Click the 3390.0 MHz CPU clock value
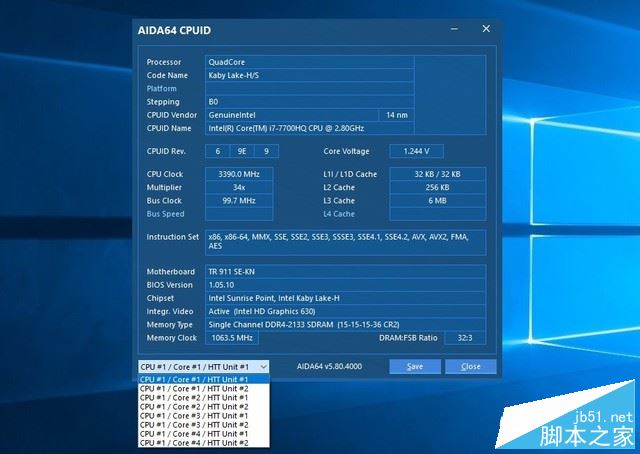 (239, 174)
